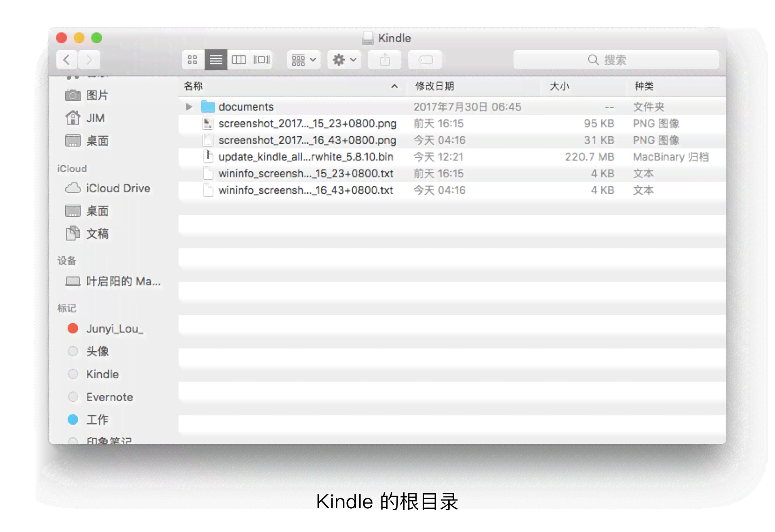Expand the documents folder disclosure triangle
The image size is (775, 532).
point(189,107)
